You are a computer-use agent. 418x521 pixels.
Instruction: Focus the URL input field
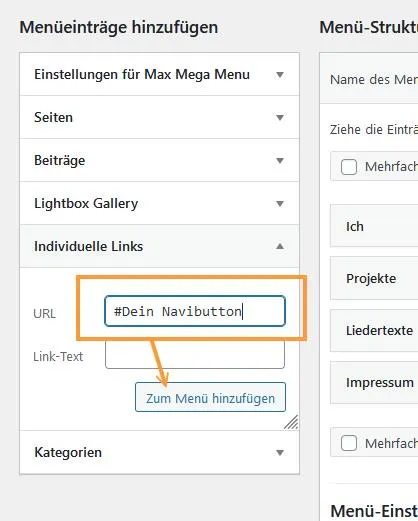195,311
